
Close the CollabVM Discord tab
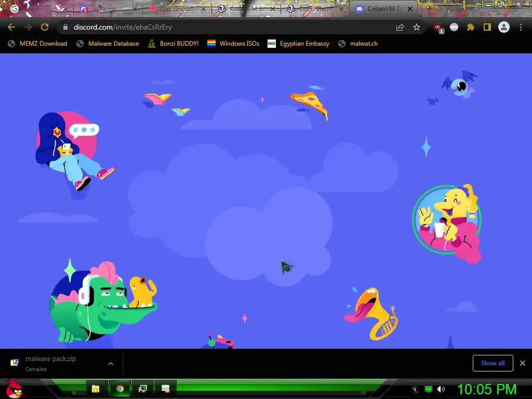pos(410,9)
